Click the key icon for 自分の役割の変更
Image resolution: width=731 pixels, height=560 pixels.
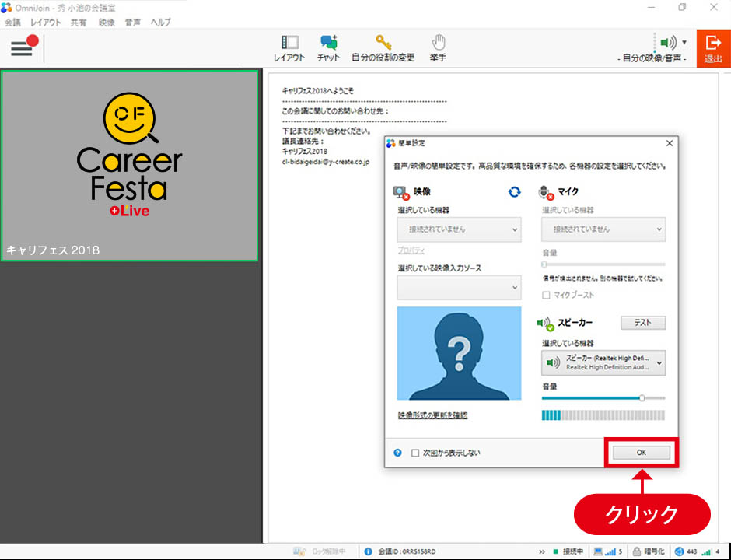pyautogui.click(x=383, y=44)
